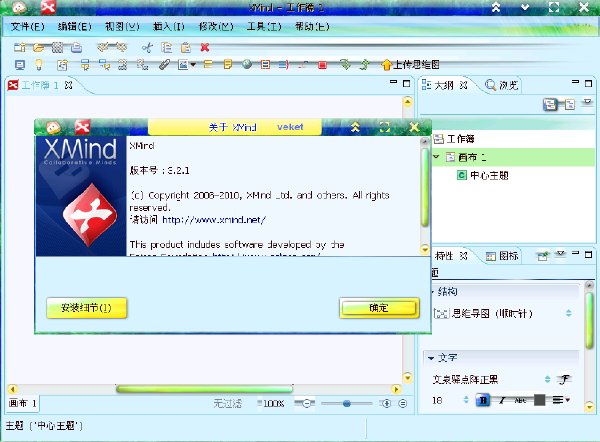This screenshot has height=442, width=600.
Task: Open the 工具(T) menu
Action: tap(264, 26)
